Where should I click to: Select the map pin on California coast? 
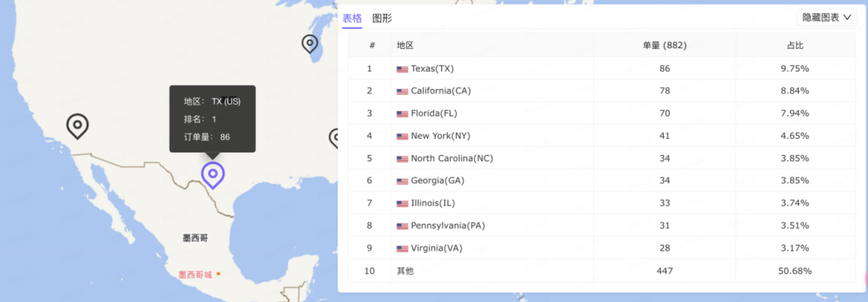pyautogui.click(x=77, y=126)
